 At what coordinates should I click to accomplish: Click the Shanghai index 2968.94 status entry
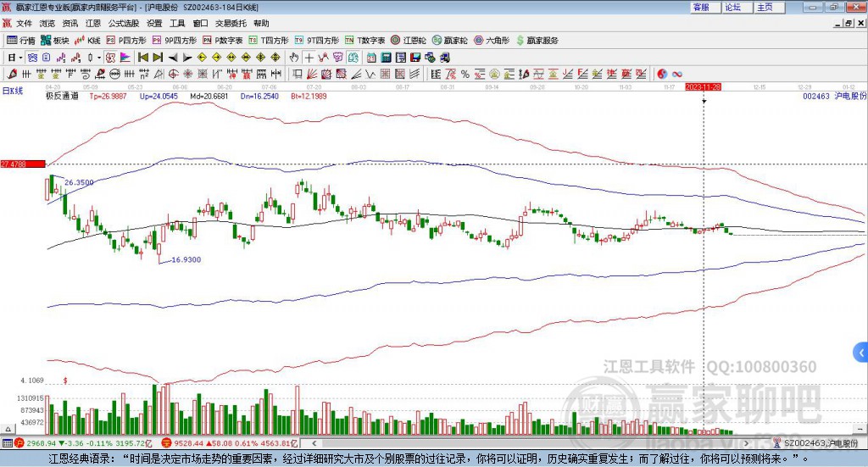click(83, 443)
